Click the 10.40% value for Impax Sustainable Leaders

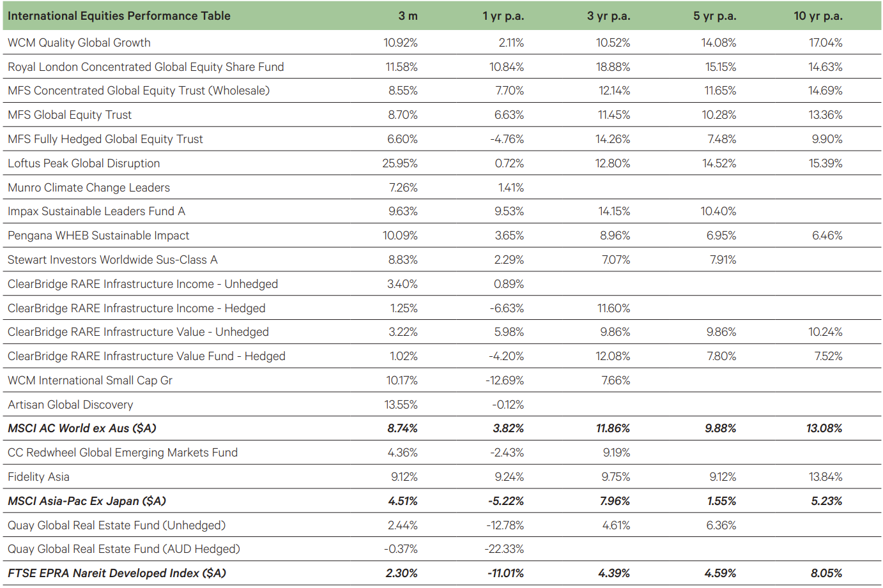point(719,211)
